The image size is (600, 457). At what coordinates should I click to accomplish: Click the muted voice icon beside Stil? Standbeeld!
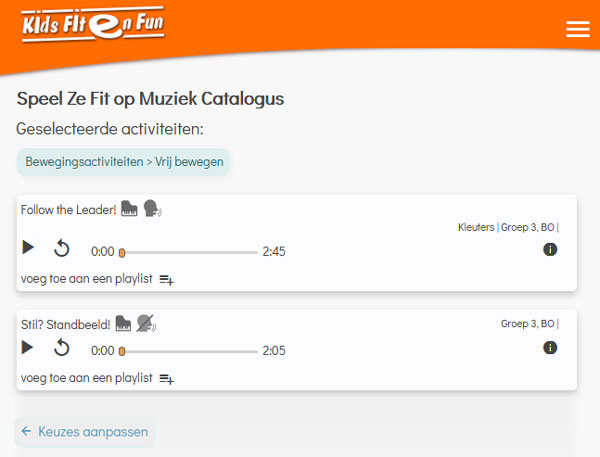pyautogui.click(x=146, y=323)
